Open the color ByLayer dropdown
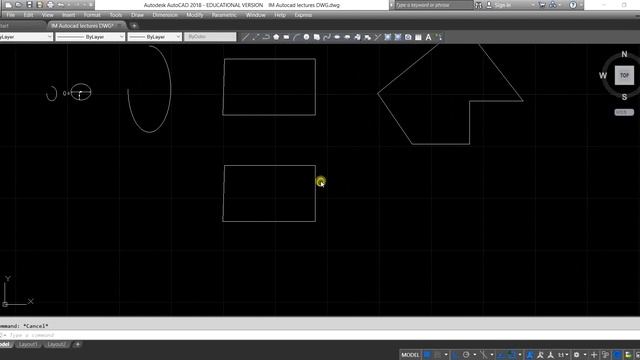This screenshot has width=640, height=360. tap(26, 37)
